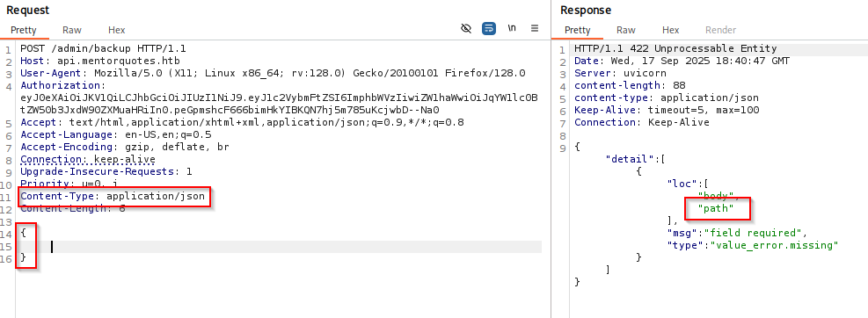Switch Response view to the Raw tab
Screen dimensions: 868x318
point(626,30)
